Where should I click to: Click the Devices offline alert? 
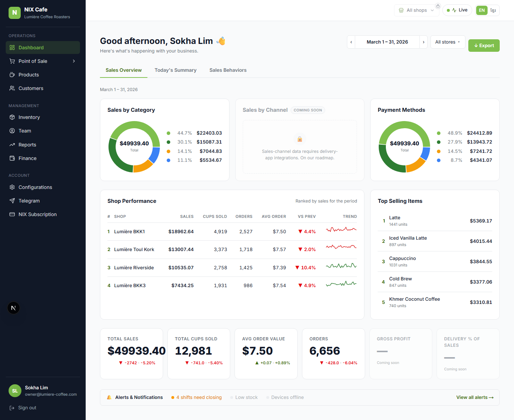click(285, 397)
